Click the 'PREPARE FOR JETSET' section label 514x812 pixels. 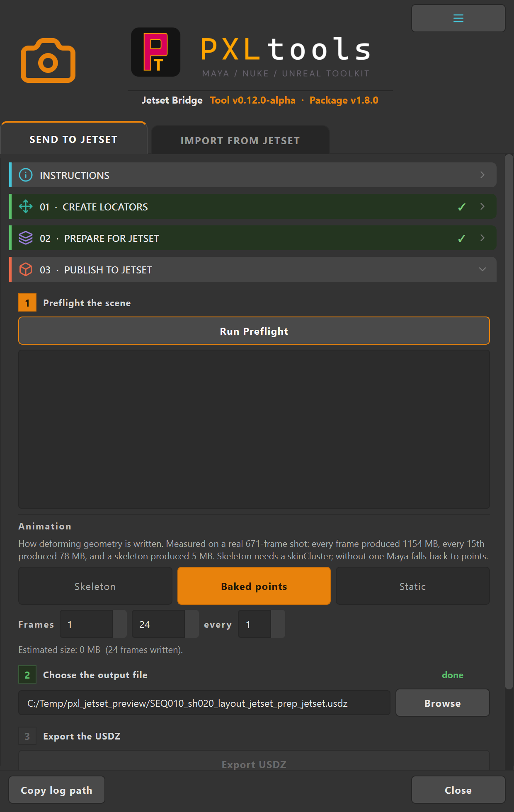pyautogui.click(x=112, y=238)
